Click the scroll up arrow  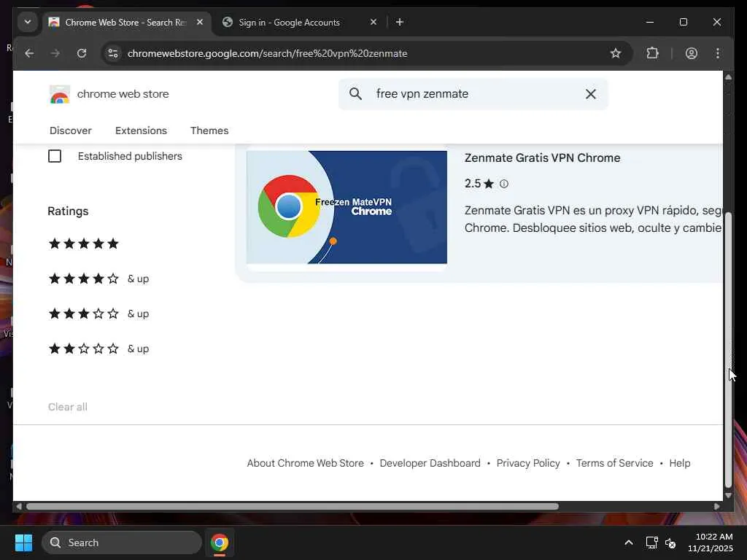728,77
